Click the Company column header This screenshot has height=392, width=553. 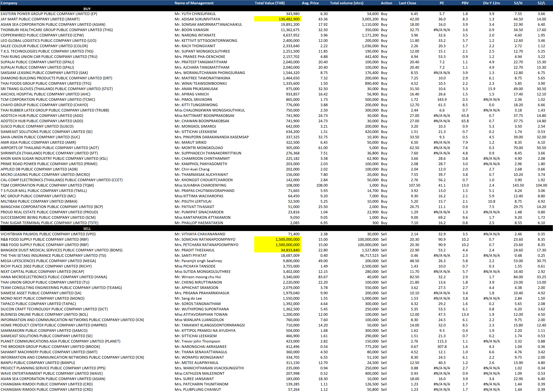click(x=9, y=3)
